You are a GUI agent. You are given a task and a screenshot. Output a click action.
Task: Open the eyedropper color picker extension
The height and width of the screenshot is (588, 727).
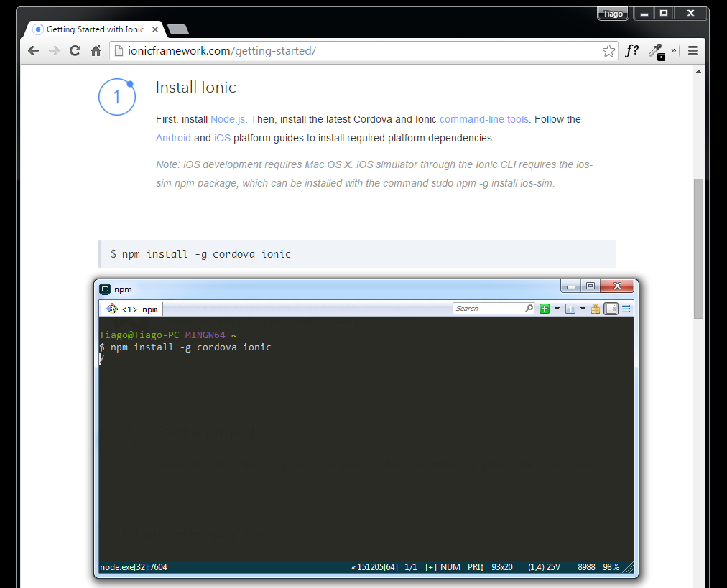pyautogui.click(x=657, y=52)
